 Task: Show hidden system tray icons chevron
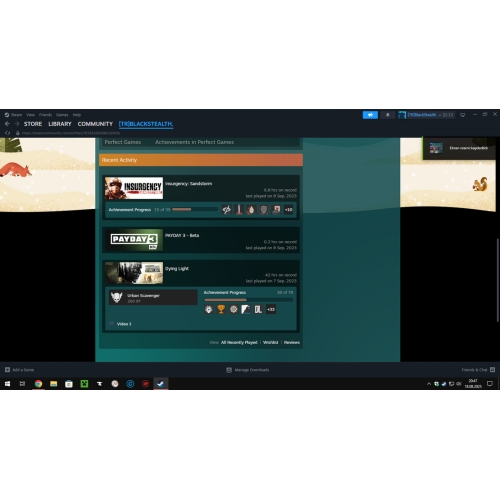point(429,384)
